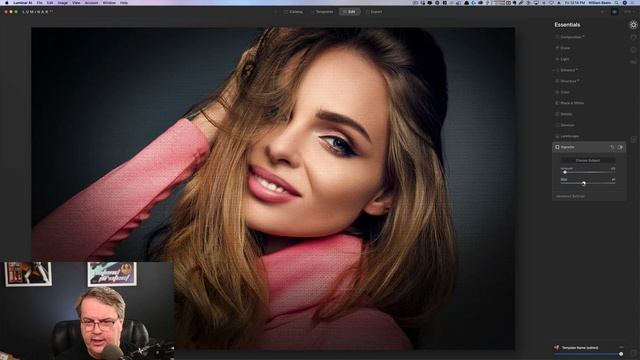Switch to the Export tab
This screenshot has height=360, width=640.
click(374, 12)
